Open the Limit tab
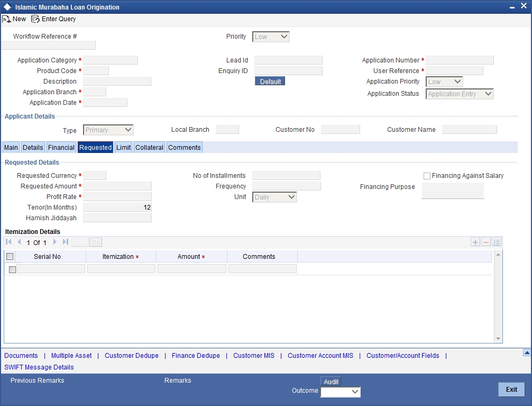The height and width of the screenshot is (406, 532). coord(124,148)
